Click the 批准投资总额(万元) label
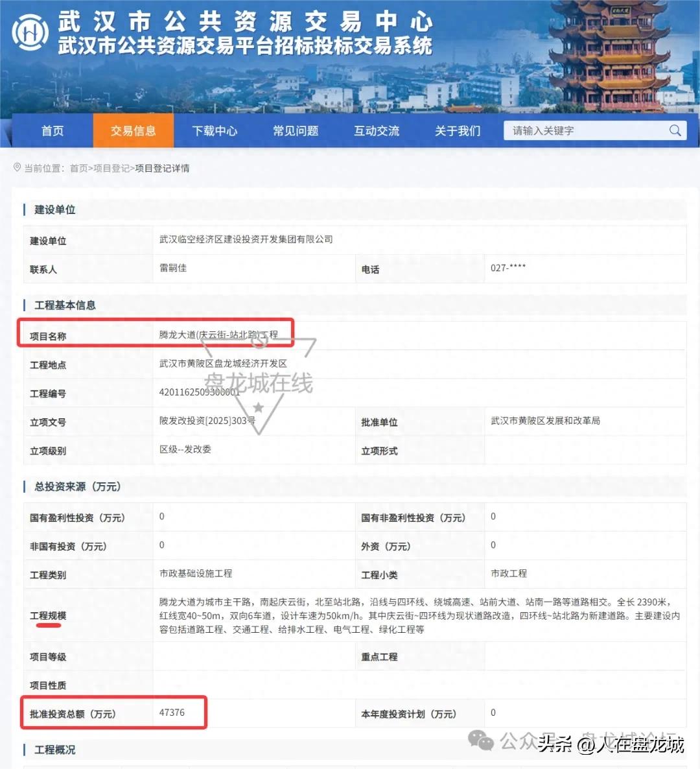This screenshot has height=769, width=700. click(x=73, y=714)
